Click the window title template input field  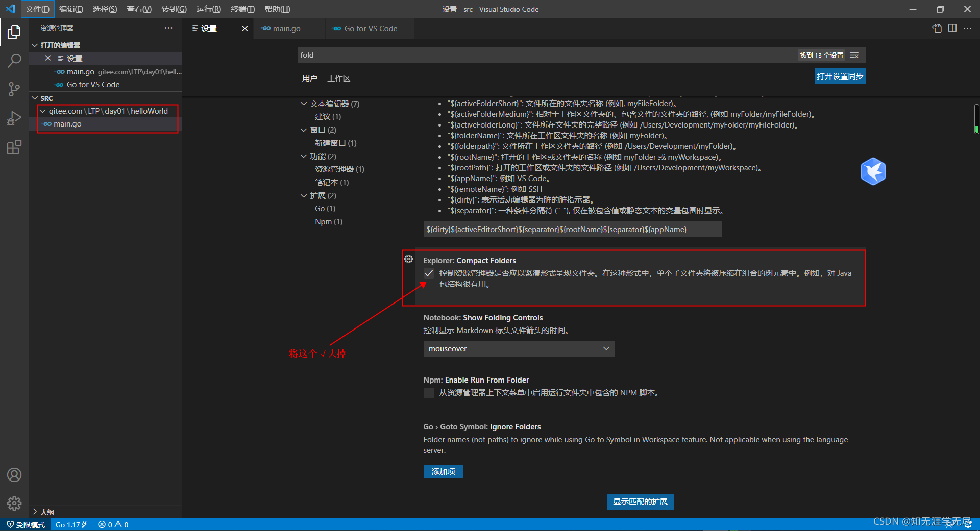pos(572,230)
